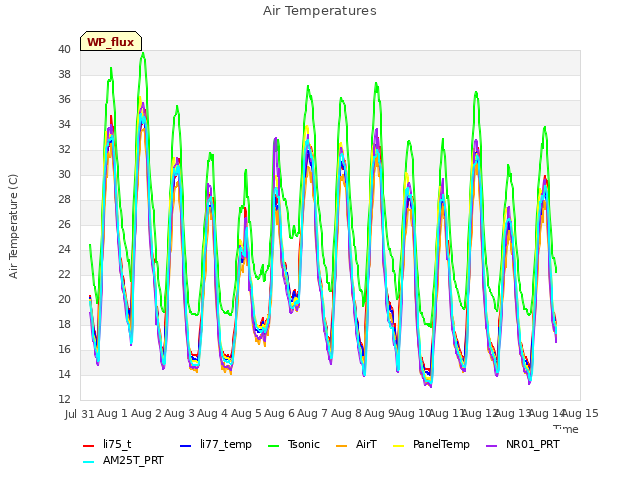Click the 38 y-axis tick label
Image resolution: width=640 pixels, height=480 pixels.
(64, 74)
